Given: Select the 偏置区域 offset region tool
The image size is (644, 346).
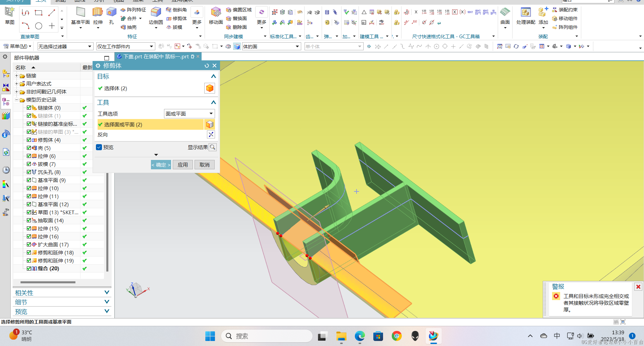Looking at the screenshot, I should [x=239, y=10].
